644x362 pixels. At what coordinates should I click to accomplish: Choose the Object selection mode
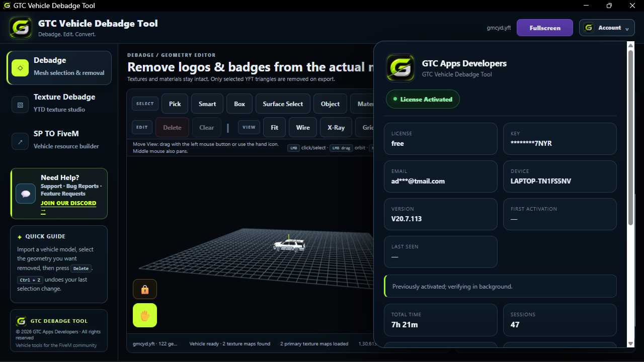tap(330, 104)
